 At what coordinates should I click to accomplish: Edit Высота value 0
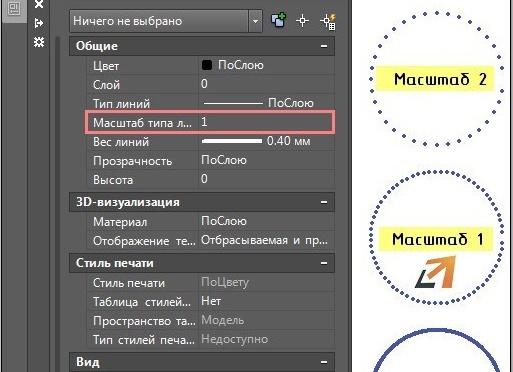pyautogui.click(x=204, y=179)
